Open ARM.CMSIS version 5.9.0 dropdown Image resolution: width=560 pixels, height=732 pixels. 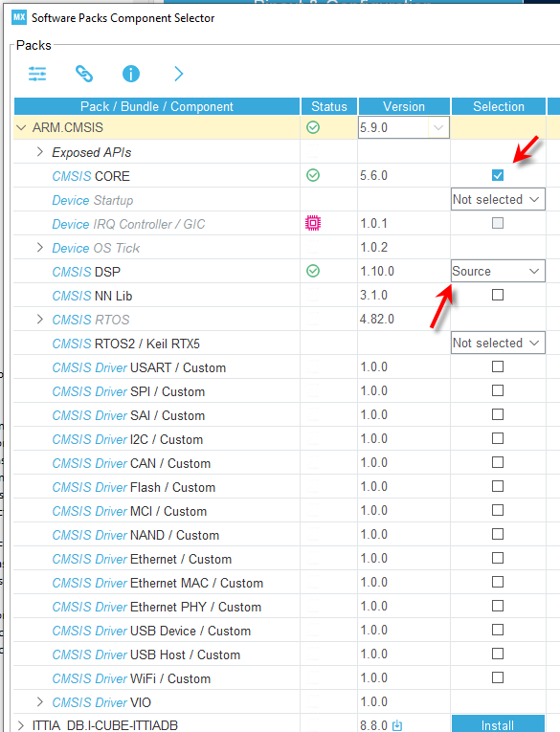[x=404, y=127]
